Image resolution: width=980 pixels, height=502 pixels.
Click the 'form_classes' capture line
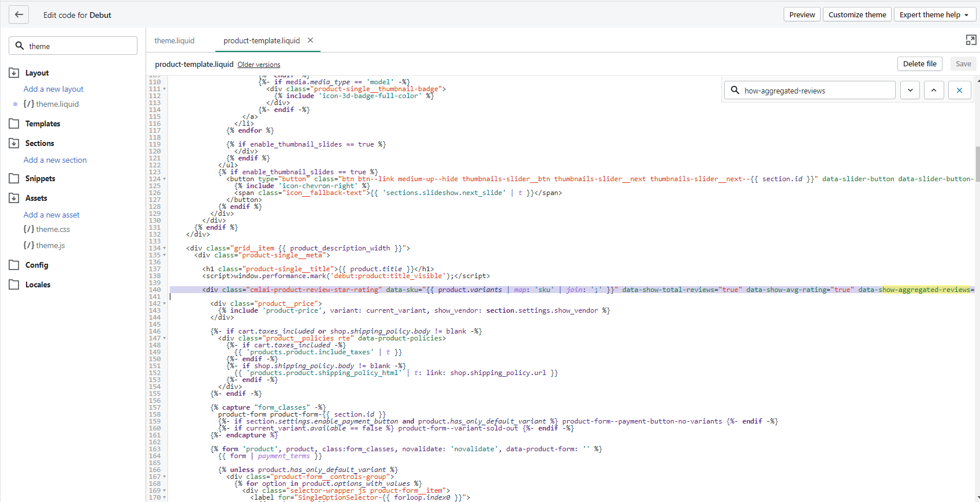268,407
